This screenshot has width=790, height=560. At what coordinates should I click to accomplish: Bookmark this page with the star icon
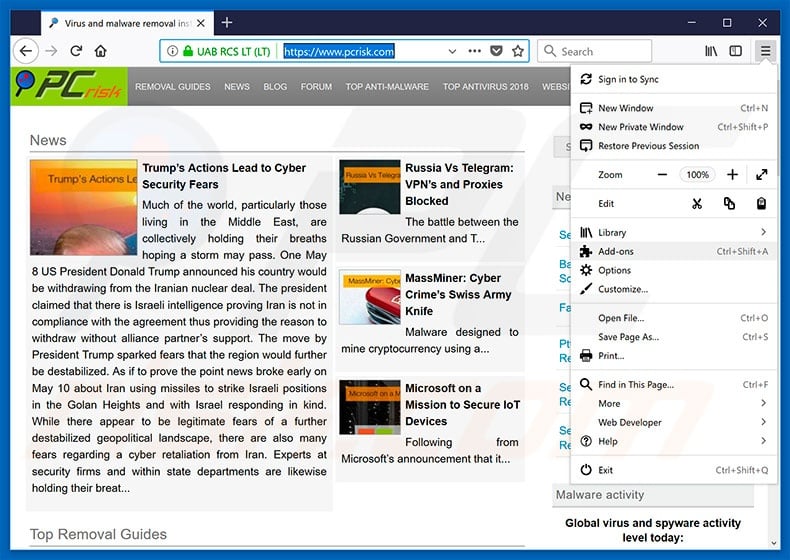(518, 51)
